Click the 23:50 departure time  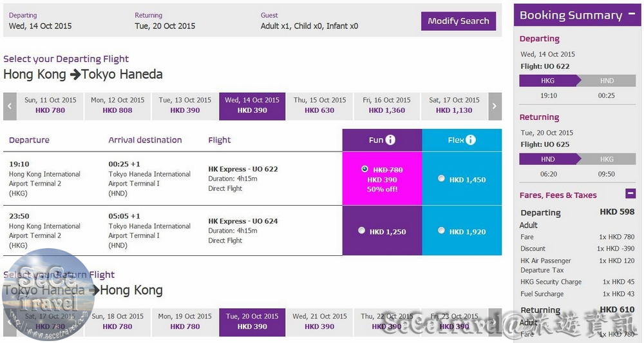19,216
